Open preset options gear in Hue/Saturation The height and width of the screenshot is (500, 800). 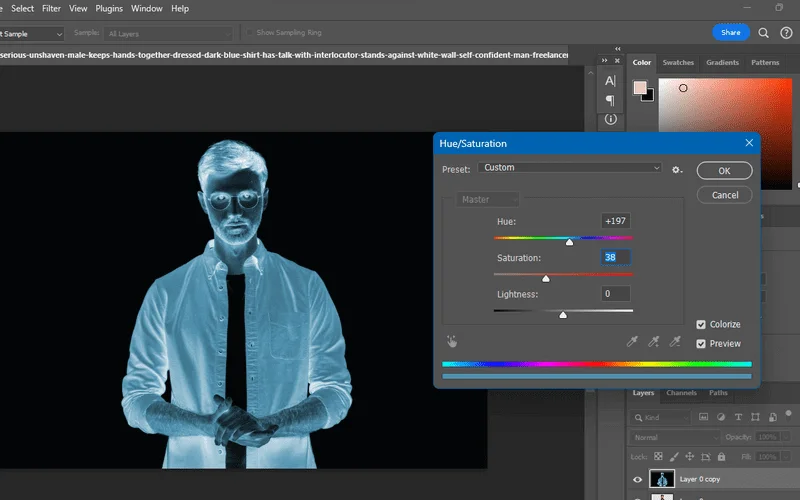point(677,170)
